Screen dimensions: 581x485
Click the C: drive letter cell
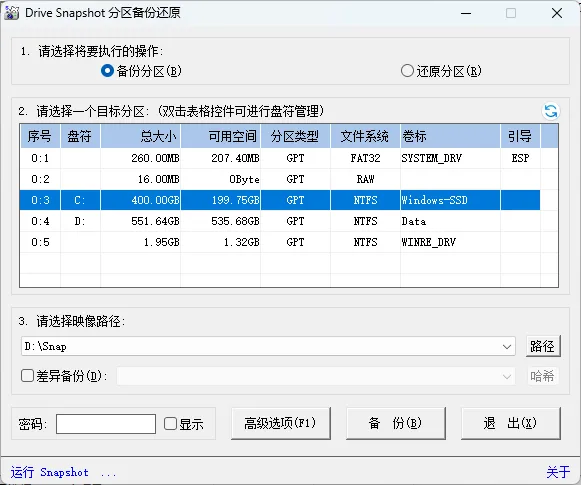[x=80, y=200]
